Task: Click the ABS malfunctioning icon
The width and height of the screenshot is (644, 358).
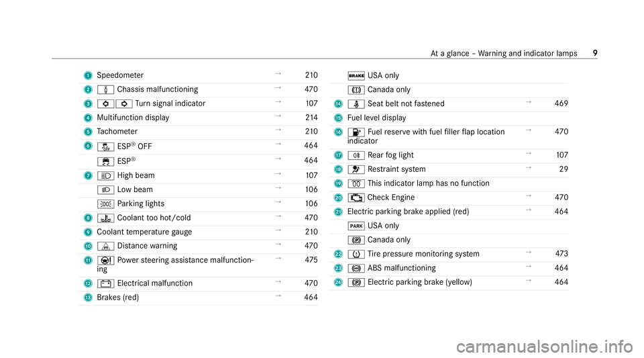Action: (x=356, y=269)
